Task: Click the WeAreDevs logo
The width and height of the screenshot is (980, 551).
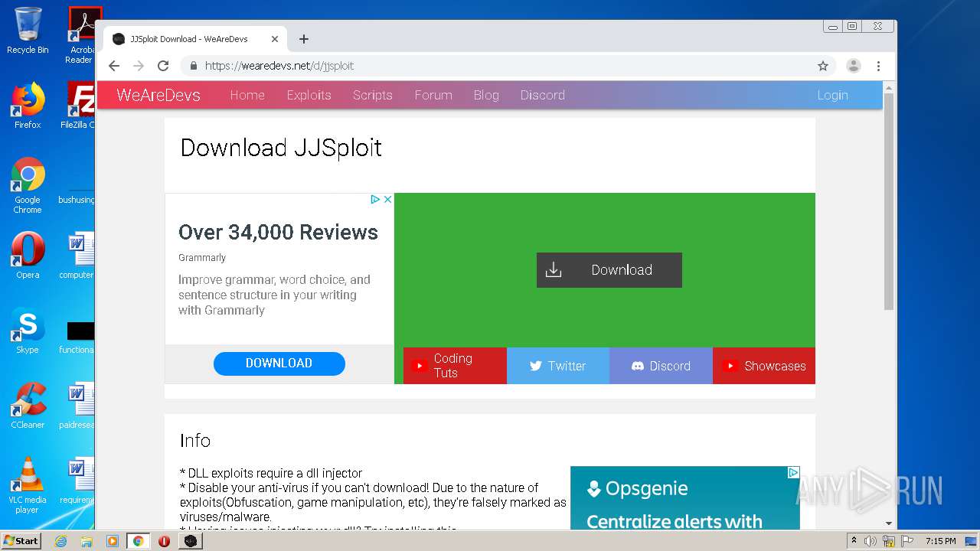Action: 158,95
